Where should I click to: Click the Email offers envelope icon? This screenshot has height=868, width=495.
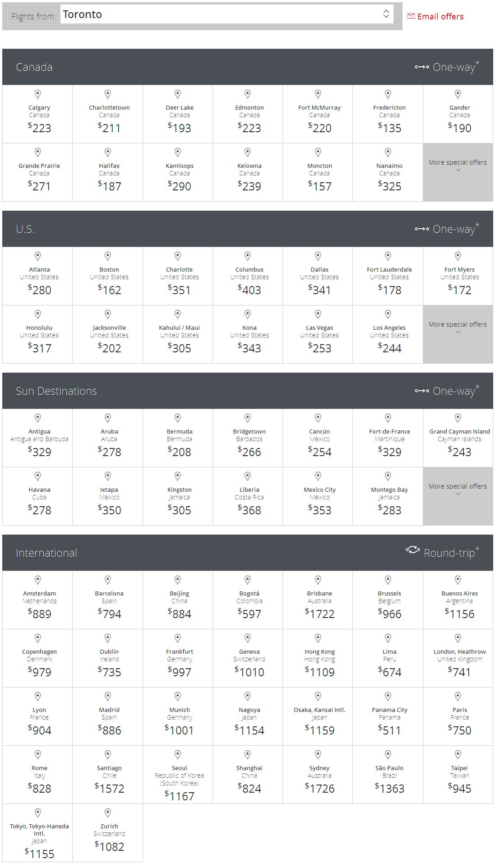(411, 16)
